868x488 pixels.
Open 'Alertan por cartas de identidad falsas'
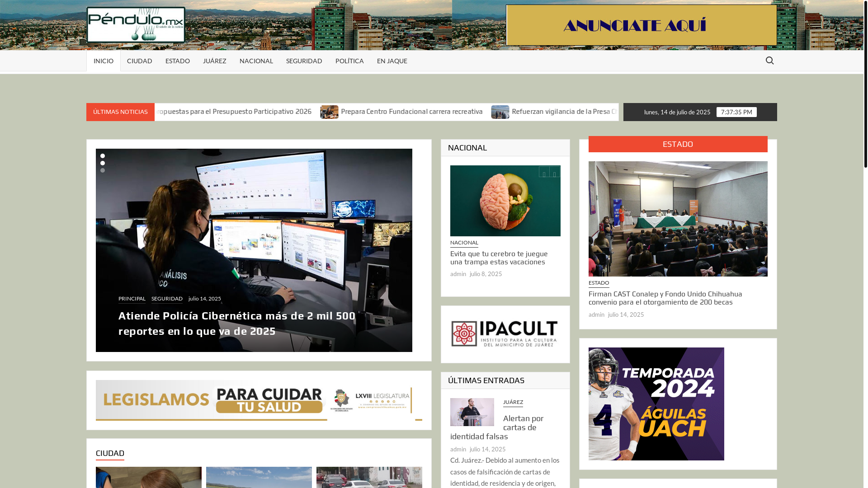(x=497, y=427)
